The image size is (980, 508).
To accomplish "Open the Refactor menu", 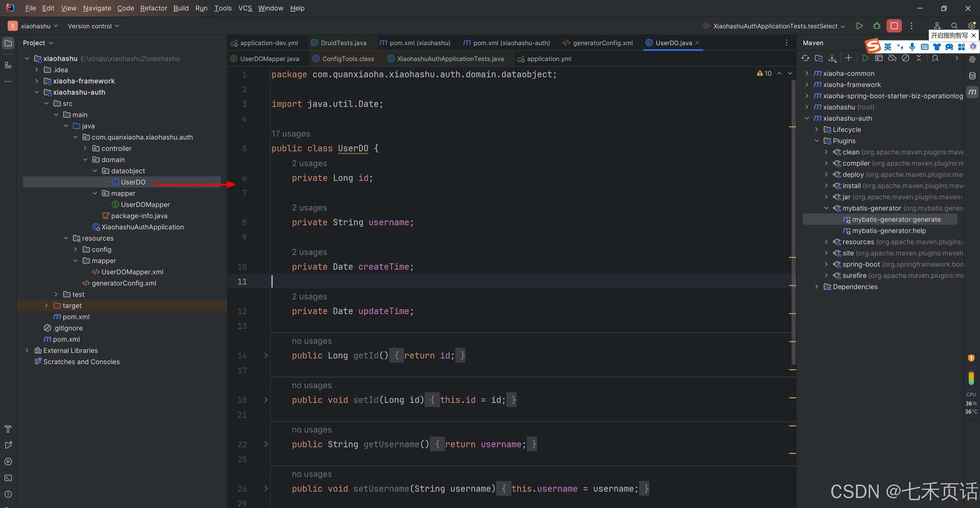I will click(x=153, y=8).
